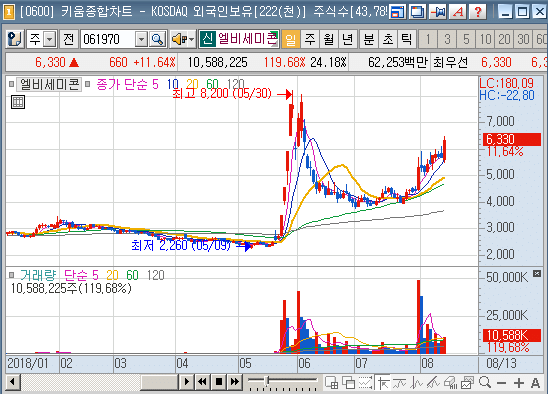Screen dimensions: 548x394
Task: Choose the 1 interval button
Action: click(x=428, y=39)
